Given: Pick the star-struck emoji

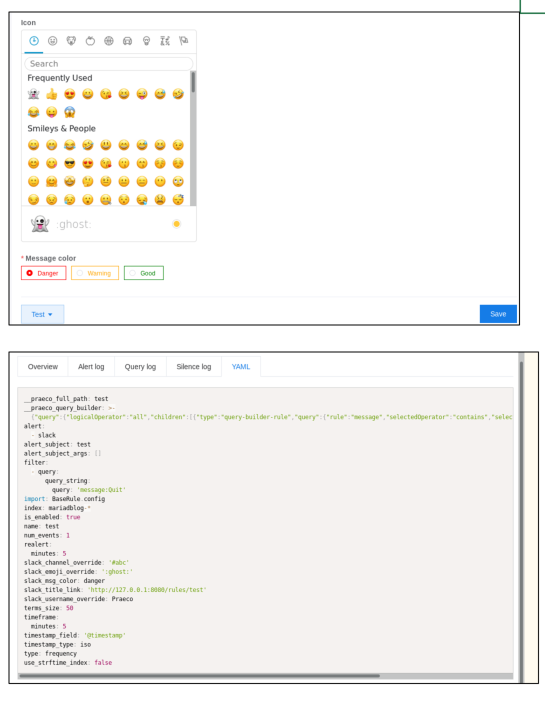Looking at the screenshot, I should point(70,181).
